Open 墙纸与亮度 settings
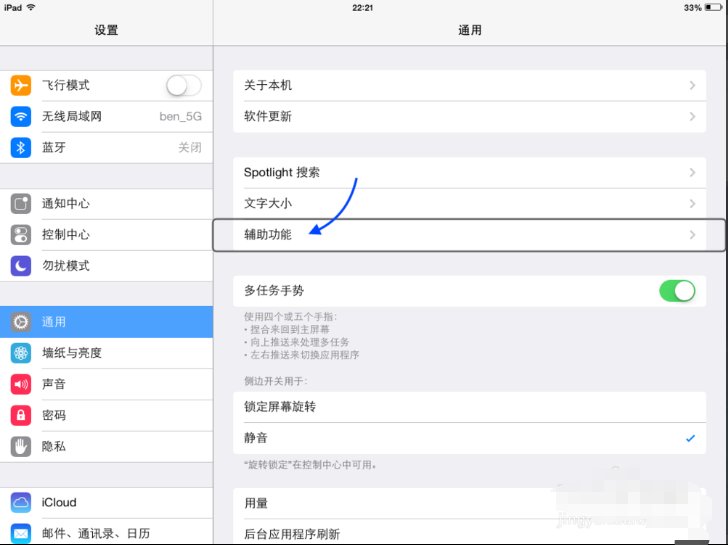The image size is (728, 545). (106, 353)
